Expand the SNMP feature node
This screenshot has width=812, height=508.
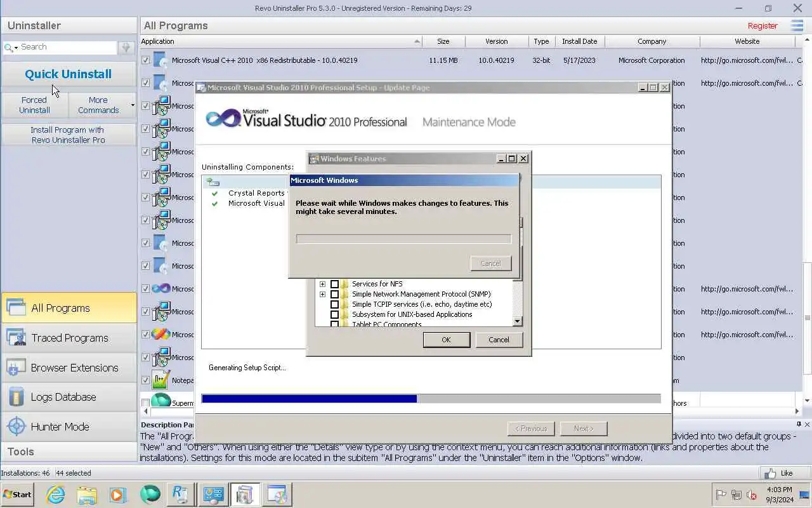(x=322, y=294)
